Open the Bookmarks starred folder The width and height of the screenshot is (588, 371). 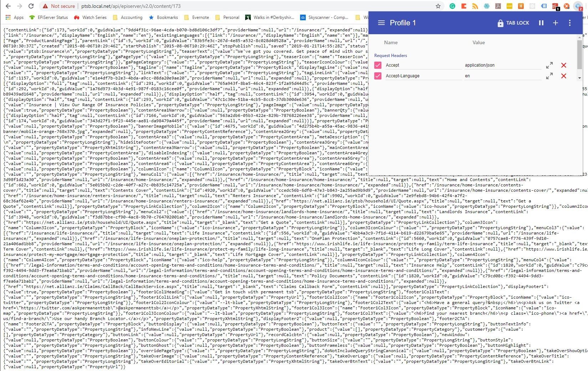163,17
